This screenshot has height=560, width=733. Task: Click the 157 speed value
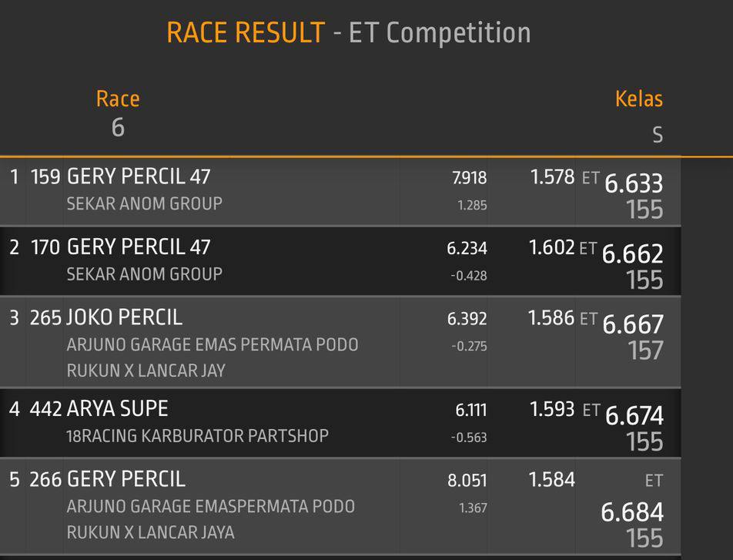[x=645, y=350]
